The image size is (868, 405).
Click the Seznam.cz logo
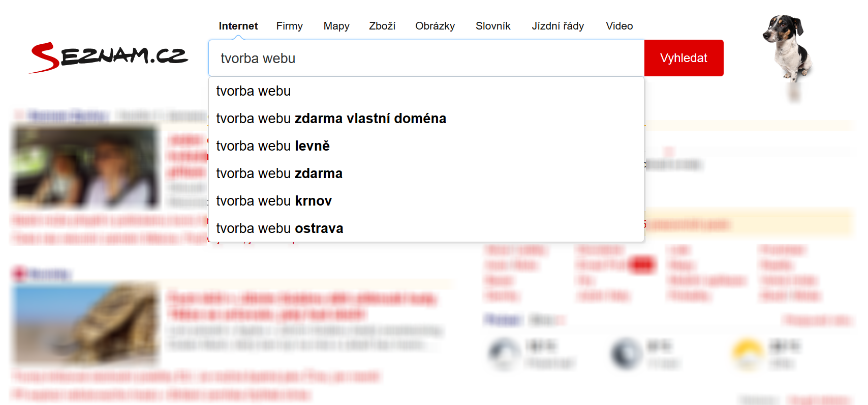[109, 57]
